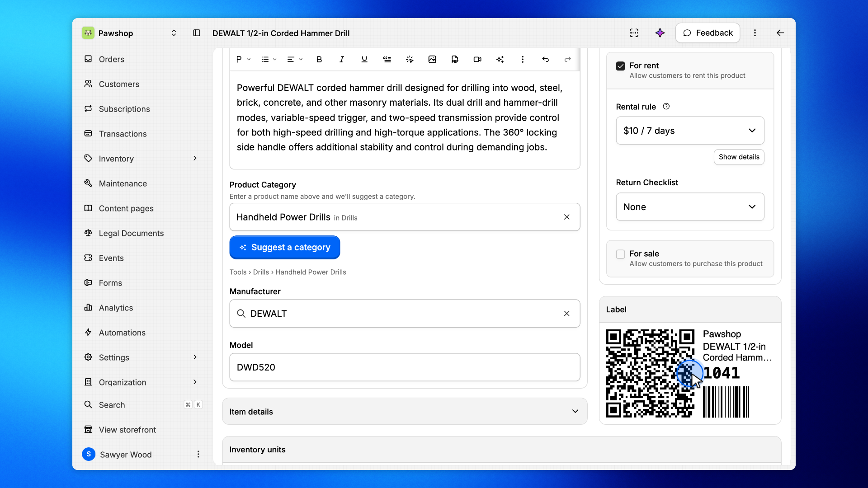
Task: Open the list style dropdown in toolbar
Action: (269, 59)
